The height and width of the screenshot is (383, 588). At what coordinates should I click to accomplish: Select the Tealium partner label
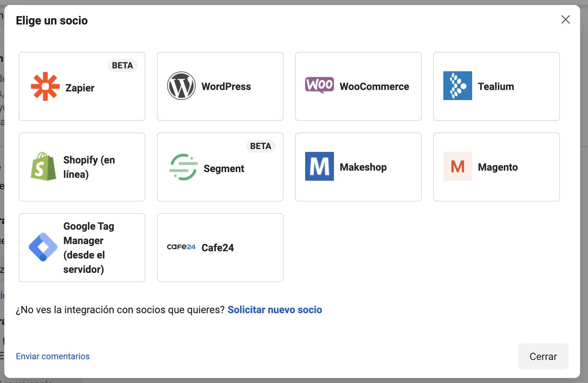coord(496,86)
